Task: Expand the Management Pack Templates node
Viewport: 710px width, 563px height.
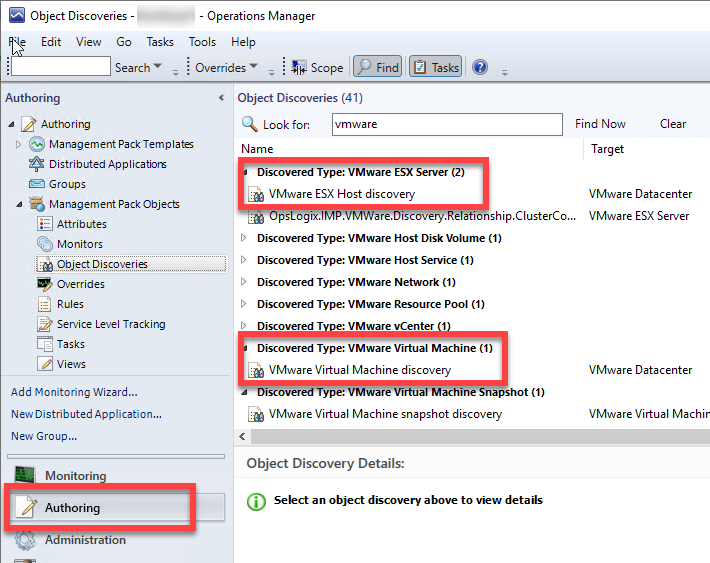Action: [19, 144]
